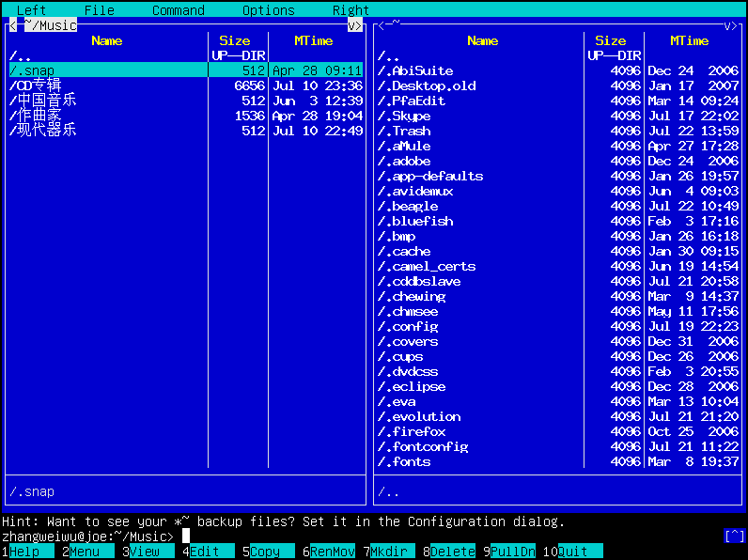Open the Options menu
This screenshot has height=560, width=748.
pyautogui.click(x=268, y=10)
